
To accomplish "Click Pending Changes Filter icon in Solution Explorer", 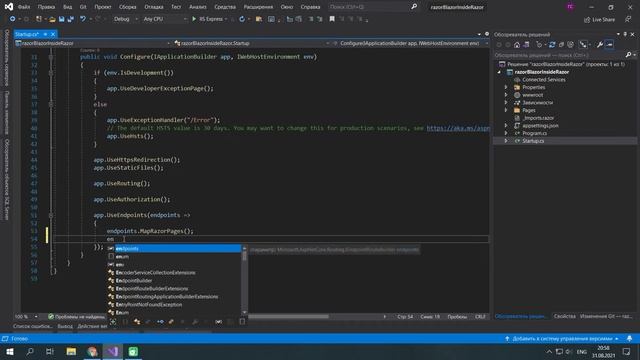I will (539, 45).
